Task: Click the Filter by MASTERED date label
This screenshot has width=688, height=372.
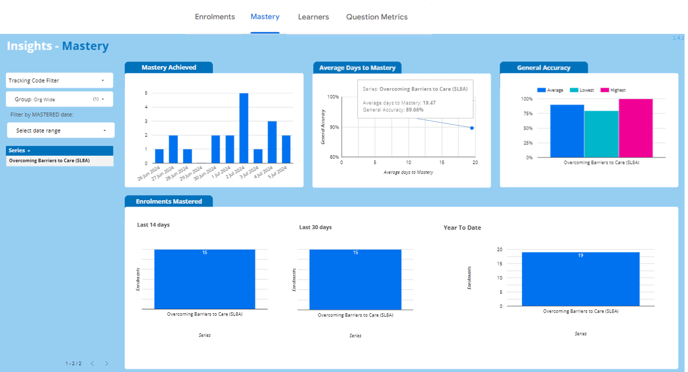Action: (42, 114)
